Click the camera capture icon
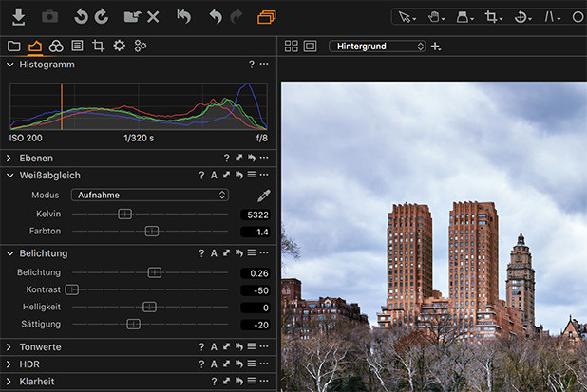 point(49,17)
